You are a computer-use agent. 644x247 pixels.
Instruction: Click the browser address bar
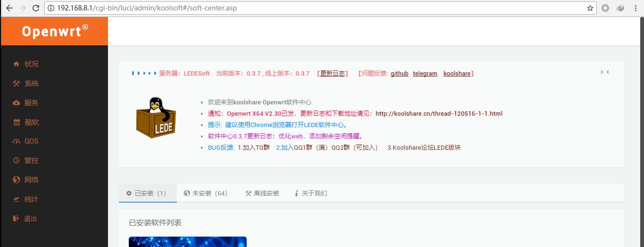[321, 8]
